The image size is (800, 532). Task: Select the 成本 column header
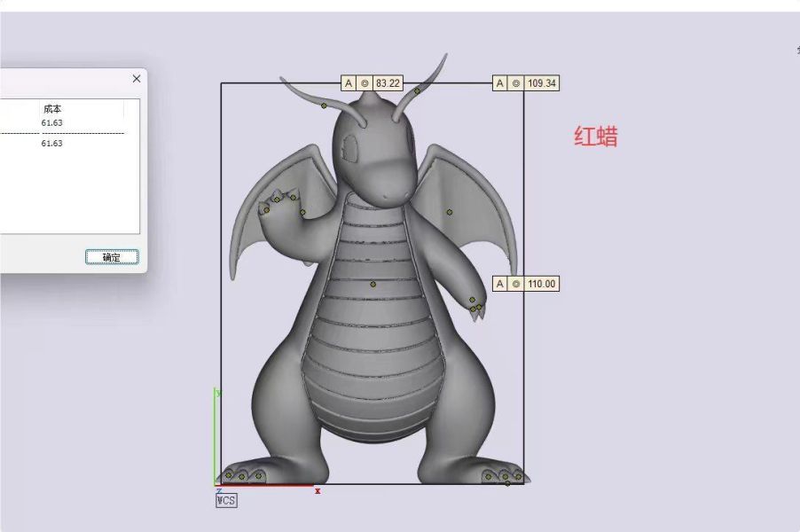point(52,109)
